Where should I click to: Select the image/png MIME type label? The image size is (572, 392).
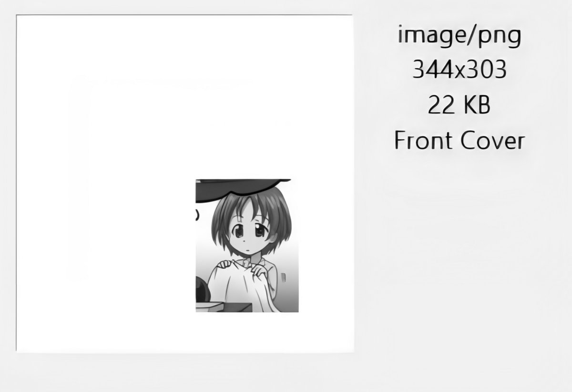[x=460, y=37]
